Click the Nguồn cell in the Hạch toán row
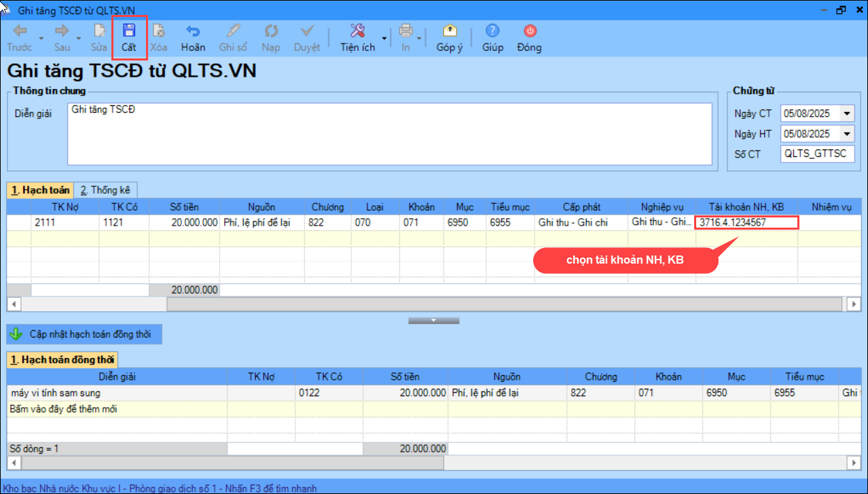 (262, 222)
